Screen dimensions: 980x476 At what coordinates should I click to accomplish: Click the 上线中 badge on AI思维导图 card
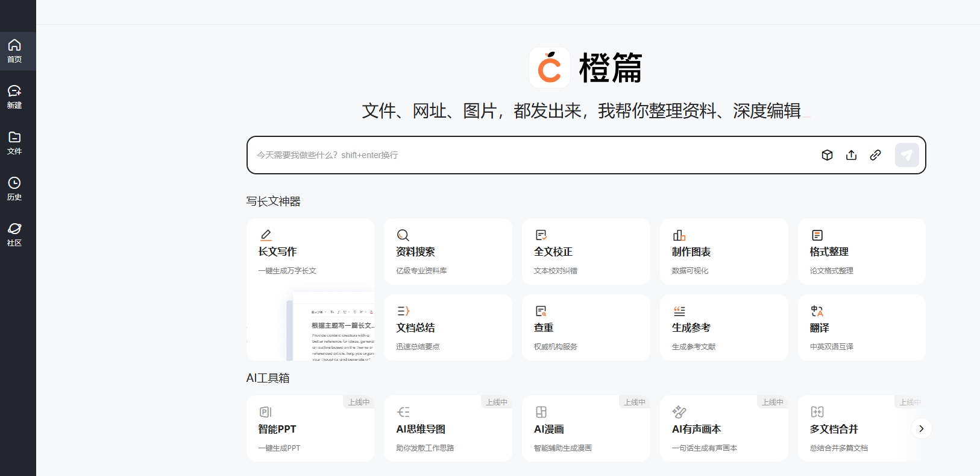click(x=497, y=402)
